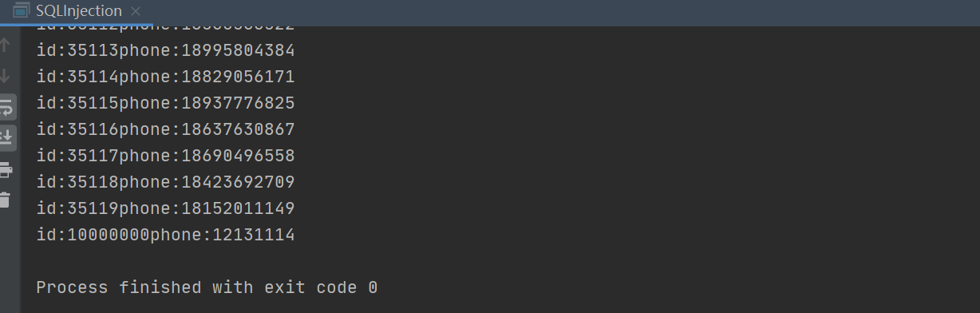
Task: Click the id:10000000phone:12131114 line
Action: coord(166,235)
